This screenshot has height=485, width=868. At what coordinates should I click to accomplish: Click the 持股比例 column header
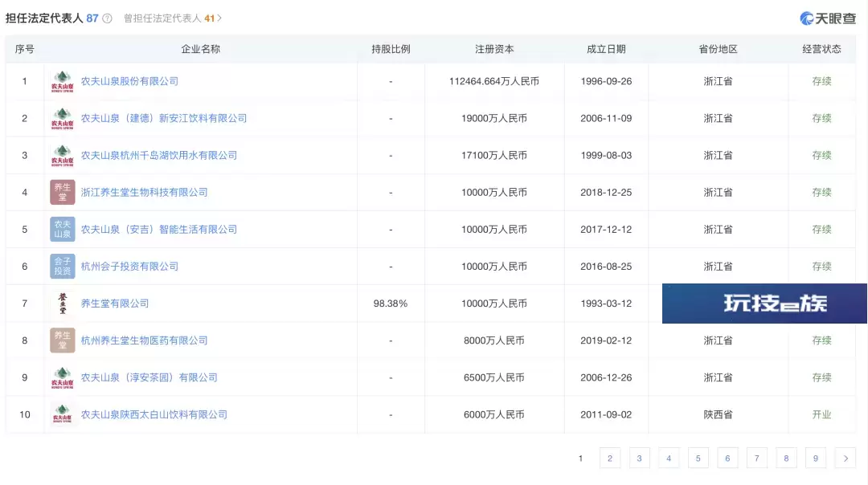(391, 49)
